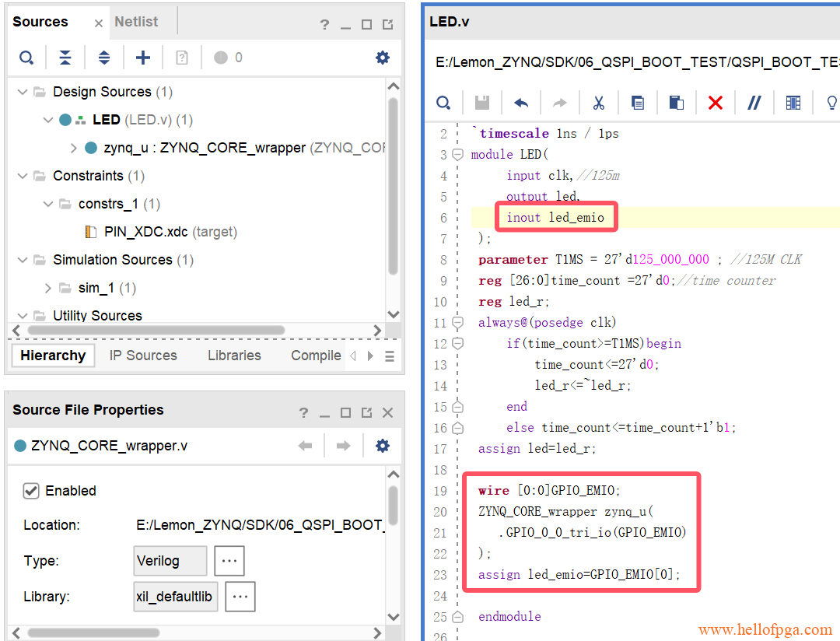The width and height of the screenshot is (840, 641).
Task: Collapse the always block fold marker
Action: point(457,323)
